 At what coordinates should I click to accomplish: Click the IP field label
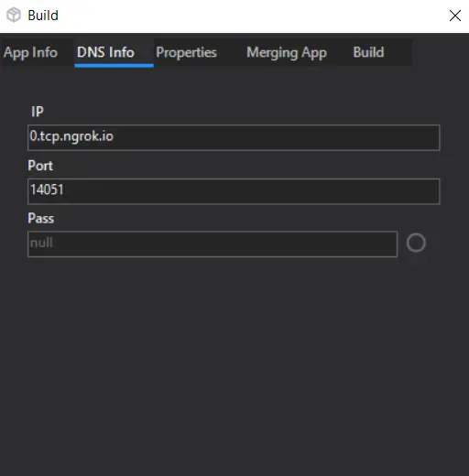click(38, 112)
